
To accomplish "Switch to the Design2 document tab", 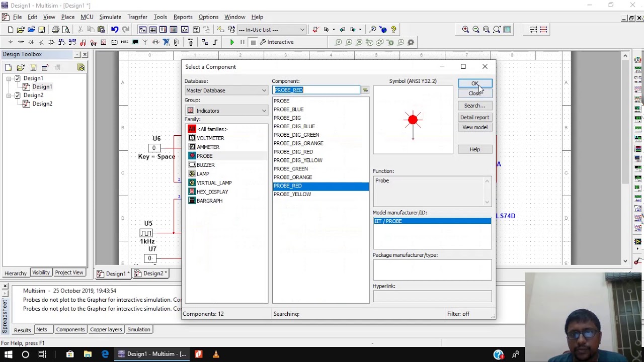I will click(x=150, y=274).
